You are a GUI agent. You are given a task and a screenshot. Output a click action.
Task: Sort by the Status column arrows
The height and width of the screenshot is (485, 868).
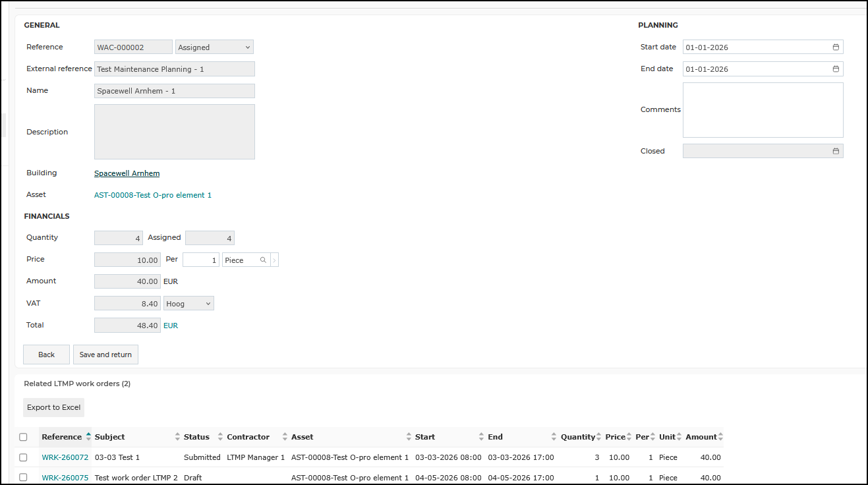point(221,437)
